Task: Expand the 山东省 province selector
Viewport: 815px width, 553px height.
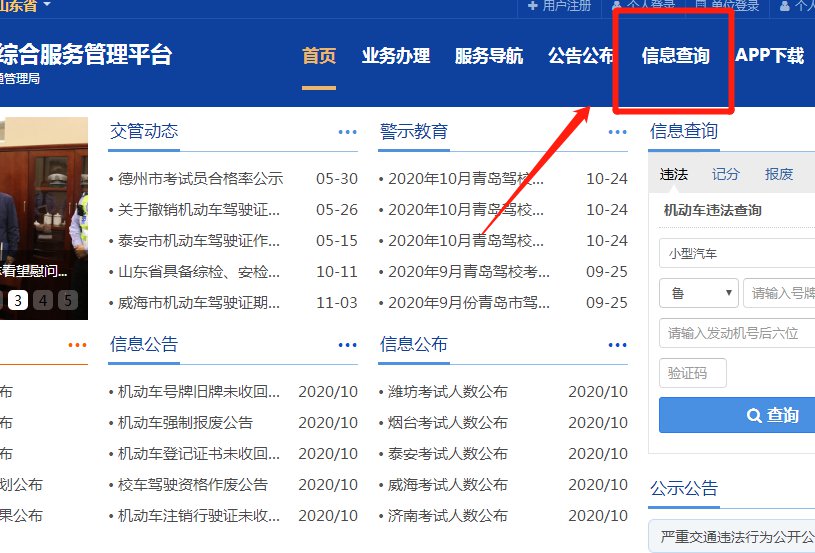Action: point(47,5)
